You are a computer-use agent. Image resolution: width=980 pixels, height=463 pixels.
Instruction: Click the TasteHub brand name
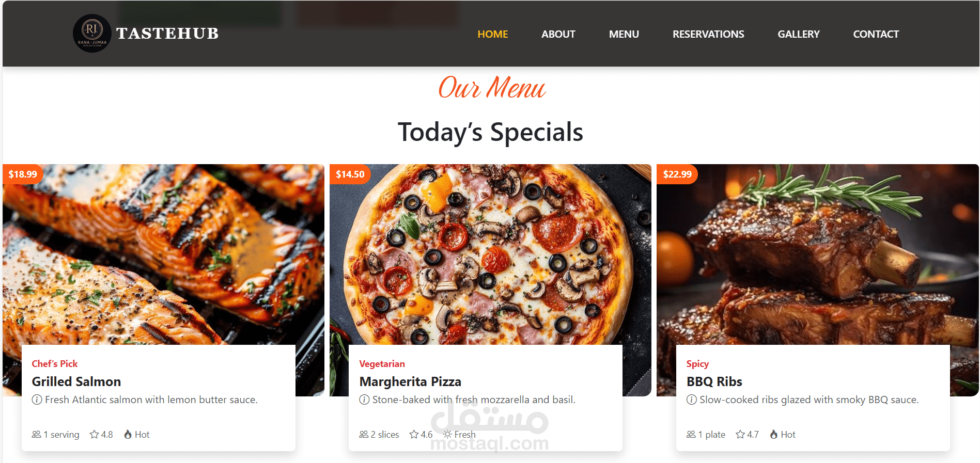coord(167,34)
